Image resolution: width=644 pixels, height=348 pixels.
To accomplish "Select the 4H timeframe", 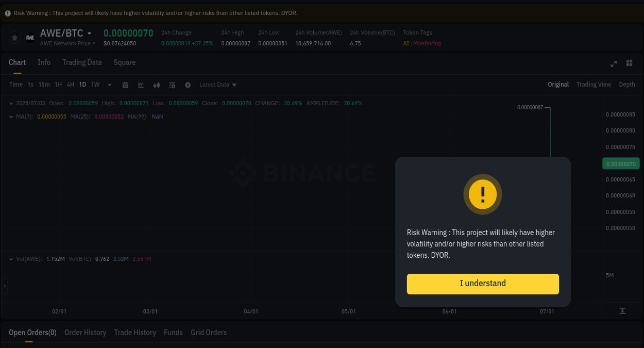I will 70,85.
